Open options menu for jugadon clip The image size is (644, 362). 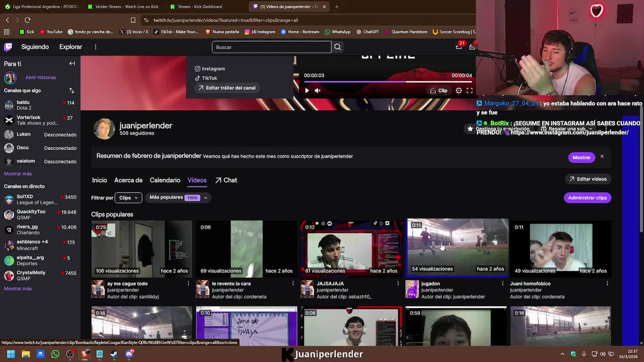502,284
